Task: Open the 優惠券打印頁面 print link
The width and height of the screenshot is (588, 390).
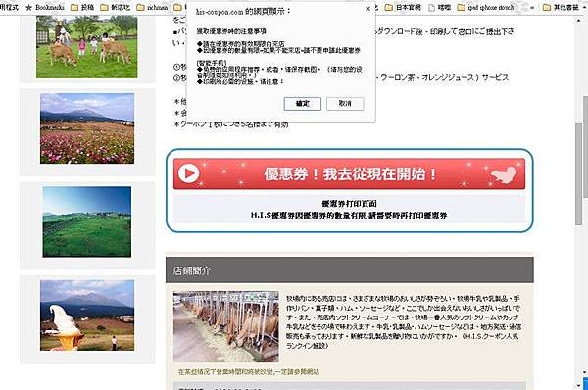Action: coord(349,203)
